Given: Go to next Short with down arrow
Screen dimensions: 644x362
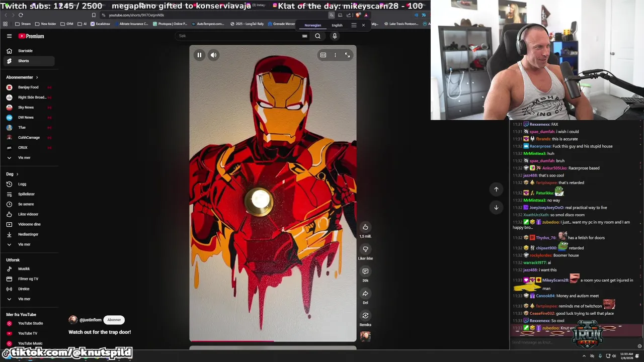Looking at the screenshot, I should click(x=496, y=207).
